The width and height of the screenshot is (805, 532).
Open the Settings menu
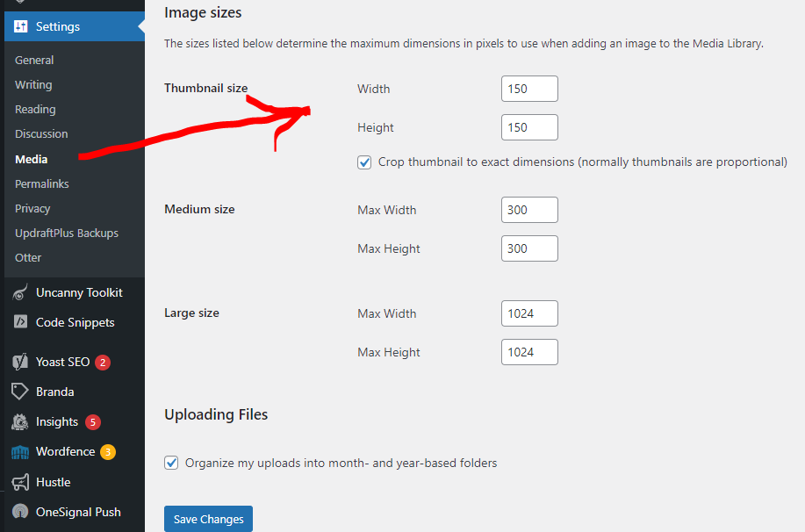click(x=75, y=26)
